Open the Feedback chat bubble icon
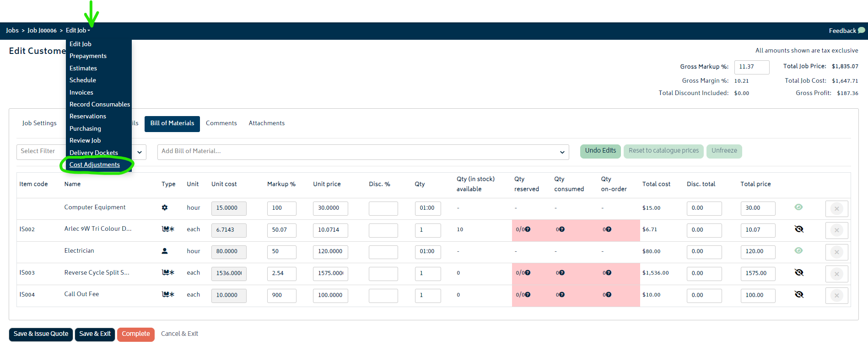The width and height of the screenshot is (868, 345). 862,30
